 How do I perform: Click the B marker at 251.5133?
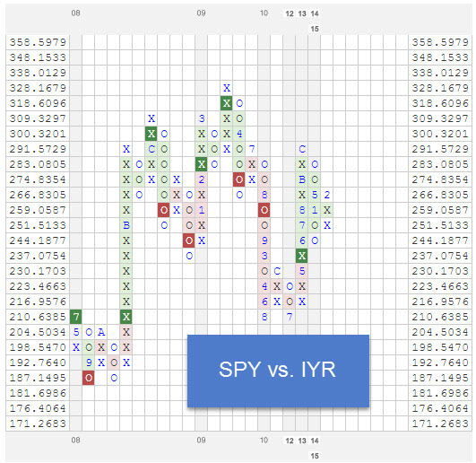pyautogui.click(x=126, y=225)
